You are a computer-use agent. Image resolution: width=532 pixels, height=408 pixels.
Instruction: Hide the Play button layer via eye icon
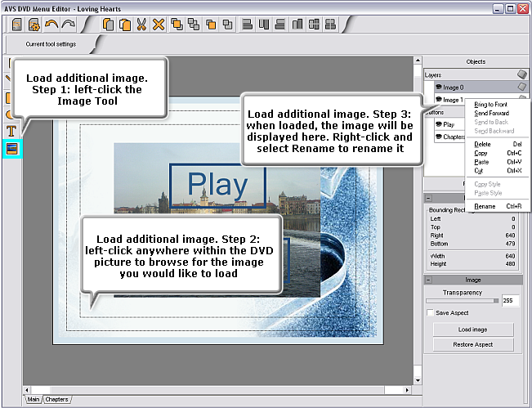[x=439, y=124]
